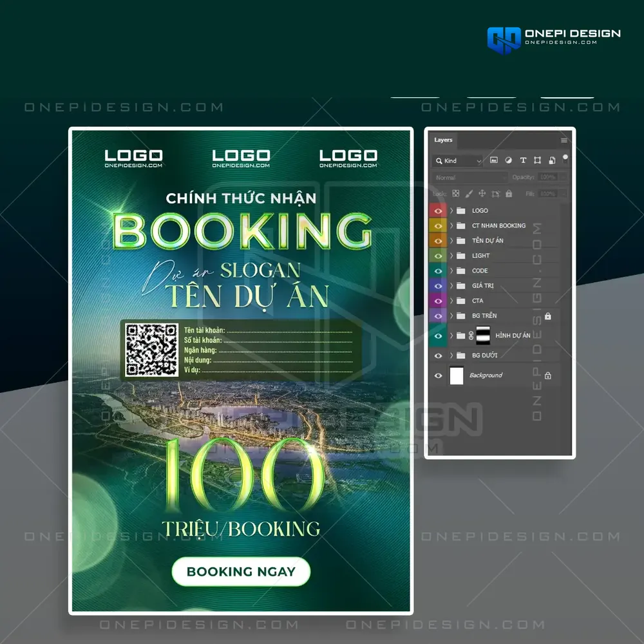644x644 pixels.
Task: Toggle visibility of BG TRÊN group
Action: coord(438,316)
